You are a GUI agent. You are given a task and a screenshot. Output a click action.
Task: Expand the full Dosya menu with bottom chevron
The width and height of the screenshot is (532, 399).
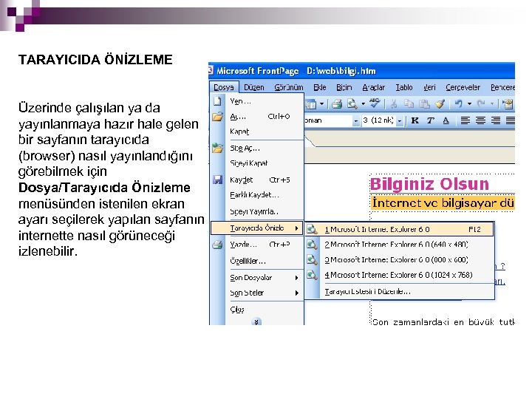(x=256, y=321)
